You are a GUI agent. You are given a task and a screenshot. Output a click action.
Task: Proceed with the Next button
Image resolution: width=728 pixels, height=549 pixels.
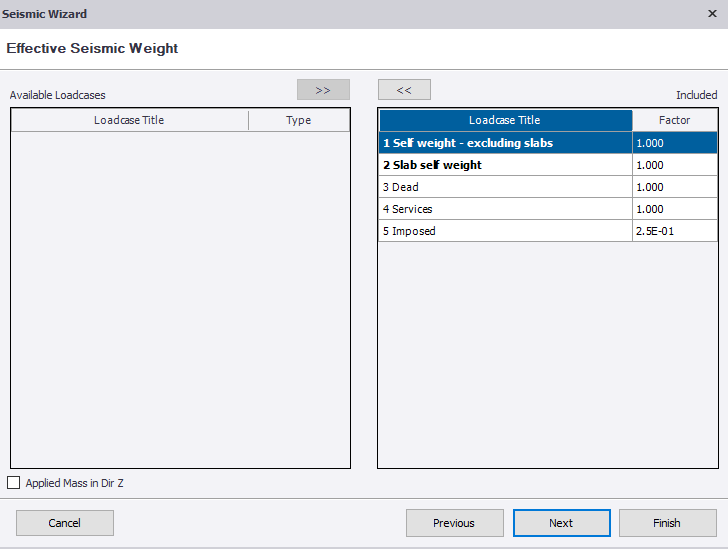[561, 523]
